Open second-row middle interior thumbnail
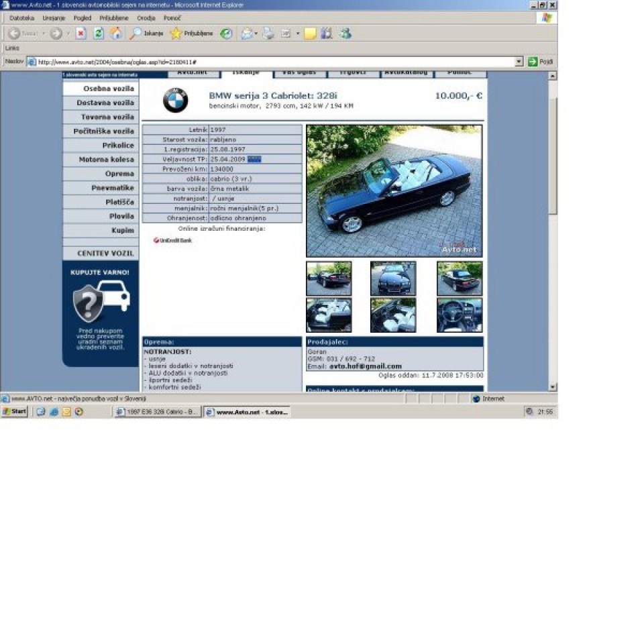The height and width of the screenshot is (644, 644). pos(393,315)
